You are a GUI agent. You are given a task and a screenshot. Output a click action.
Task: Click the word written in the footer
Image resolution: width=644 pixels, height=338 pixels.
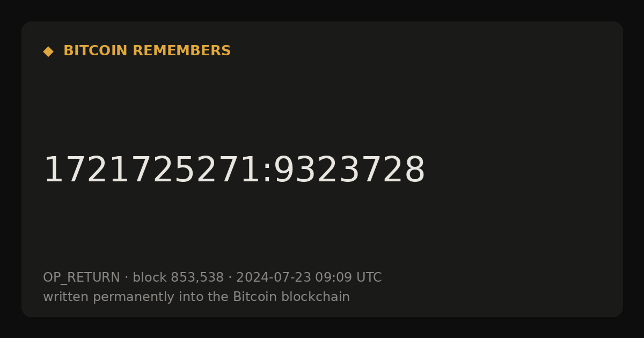66,297
